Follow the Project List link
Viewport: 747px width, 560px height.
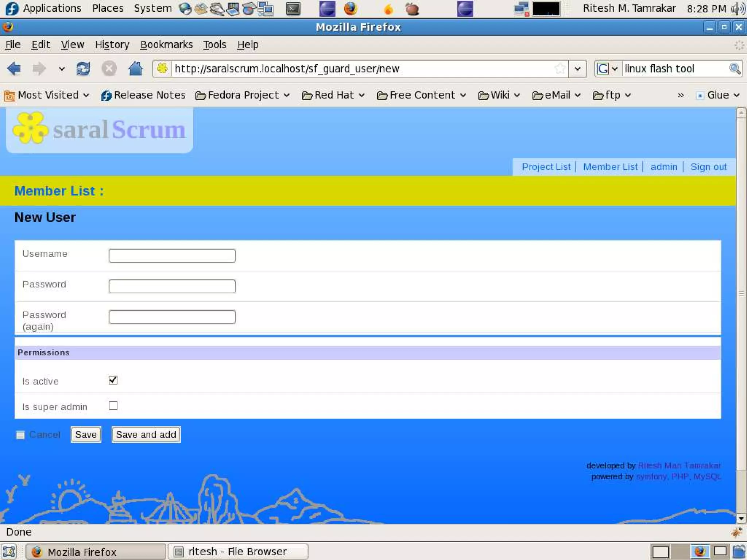(546, 167)
